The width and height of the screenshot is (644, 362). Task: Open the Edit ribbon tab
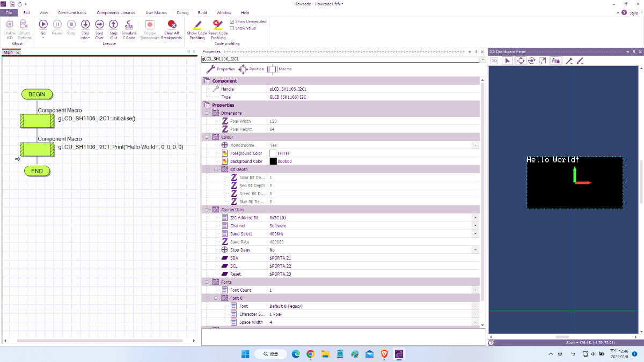27,12
